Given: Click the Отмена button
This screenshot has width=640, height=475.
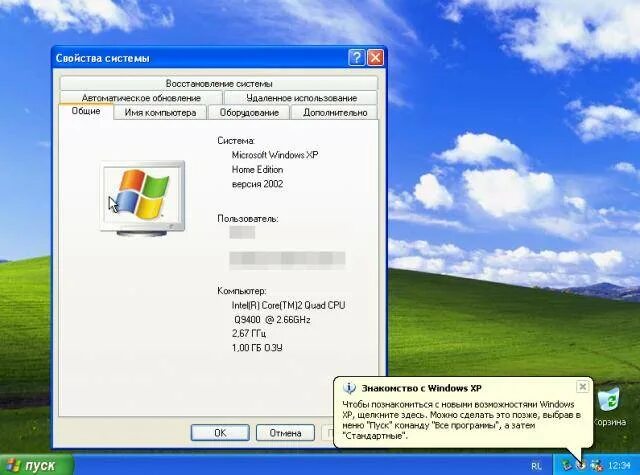Looking at the screenshot, I should click(x=285, y=433).
